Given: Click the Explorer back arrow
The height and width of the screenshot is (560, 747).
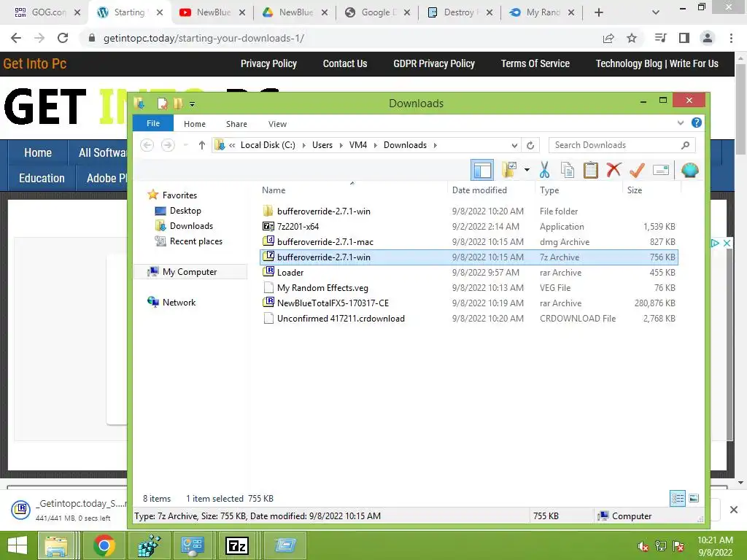Looking at the screenshot, I should (147, 145).
